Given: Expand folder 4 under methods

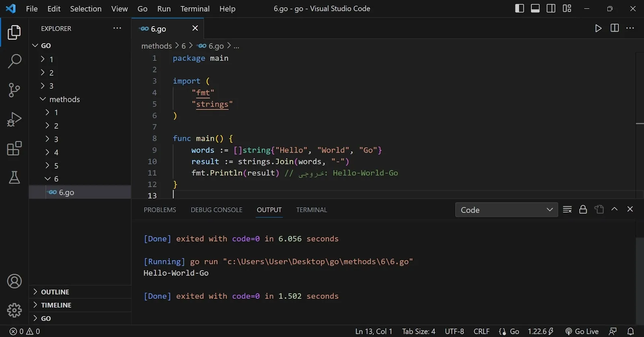Looking at the screenshot, I should point(80,153).
